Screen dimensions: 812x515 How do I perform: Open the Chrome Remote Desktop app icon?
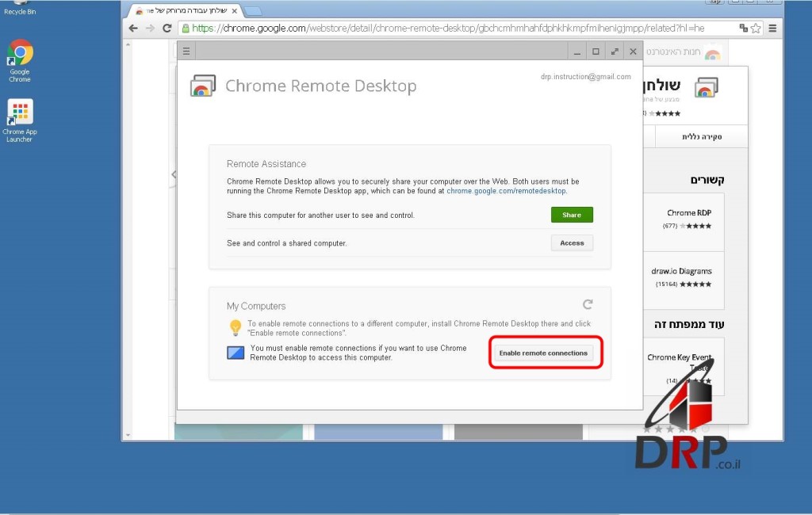[203, 85]
